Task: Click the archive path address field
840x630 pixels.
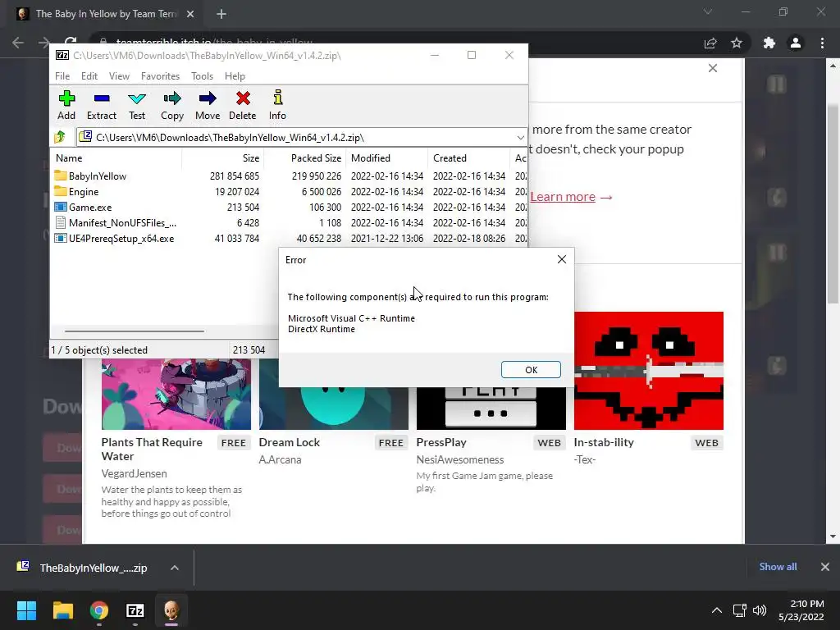Action: point(301,138)
